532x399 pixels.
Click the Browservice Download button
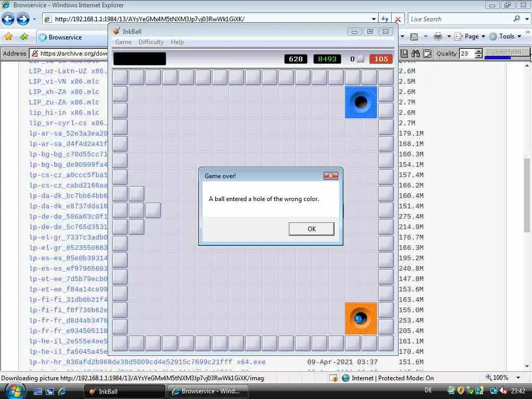[x=507, y=52]
